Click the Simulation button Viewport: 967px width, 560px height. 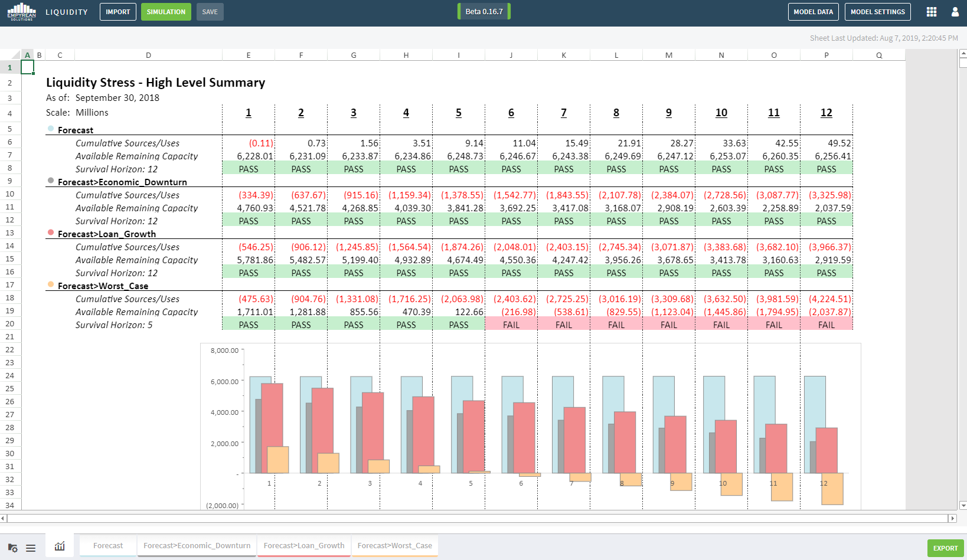(x=166, y=12)
